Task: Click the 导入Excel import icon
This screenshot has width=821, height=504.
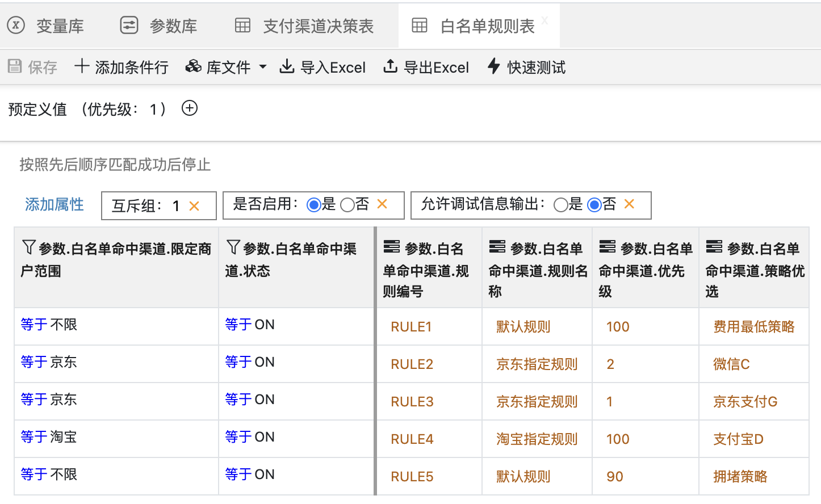Action: [x=287, y=67]
